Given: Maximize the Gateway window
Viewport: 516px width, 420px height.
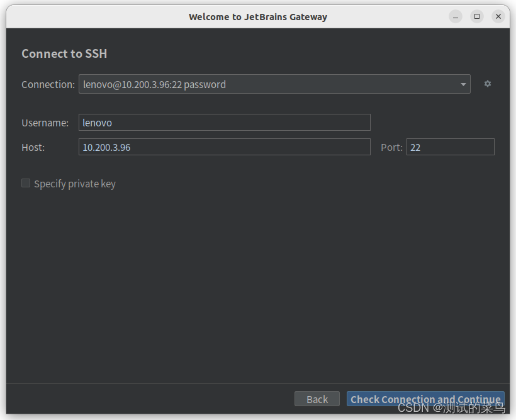Looking at the screenshot, I should click(x=477, y=16).
